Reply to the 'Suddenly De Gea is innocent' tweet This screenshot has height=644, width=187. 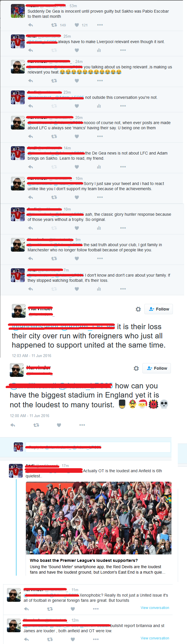pos(30,25)
